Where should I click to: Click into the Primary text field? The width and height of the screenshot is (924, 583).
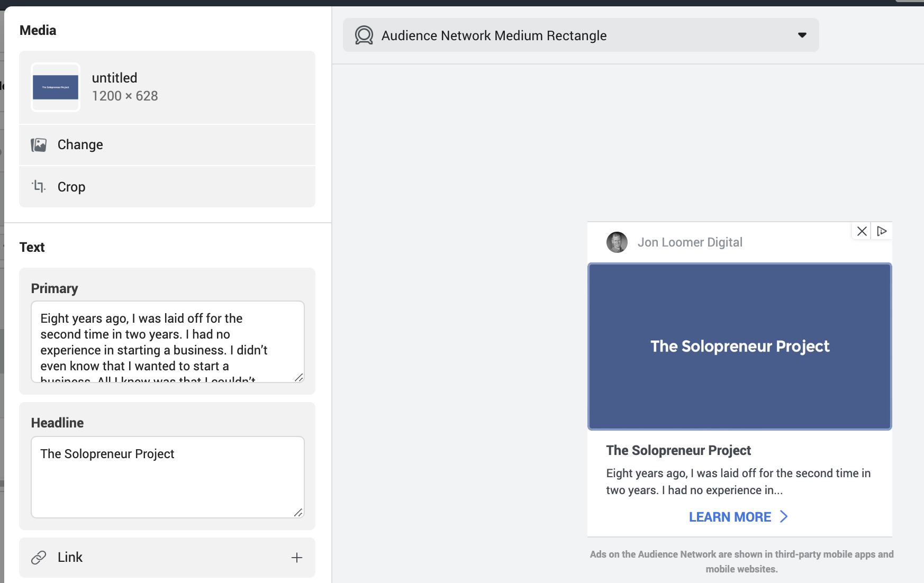click(x=167, y=342)
